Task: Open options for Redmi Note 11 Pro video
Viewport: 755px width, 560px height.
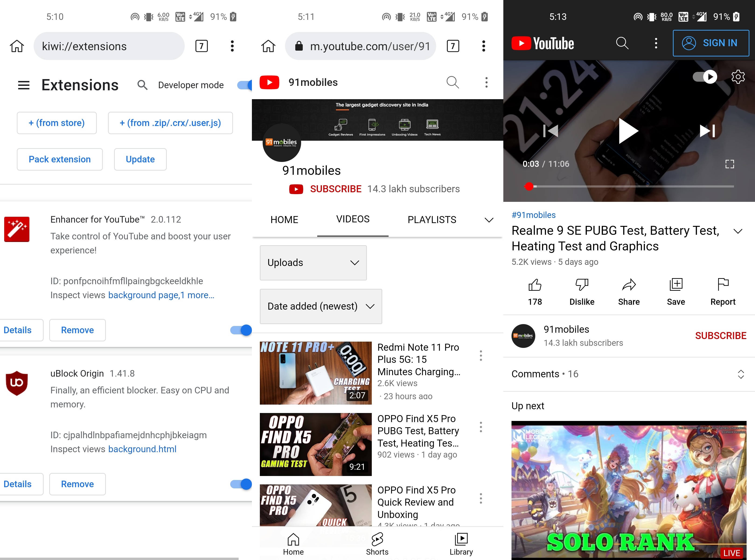Action: [x=480, y=356]
